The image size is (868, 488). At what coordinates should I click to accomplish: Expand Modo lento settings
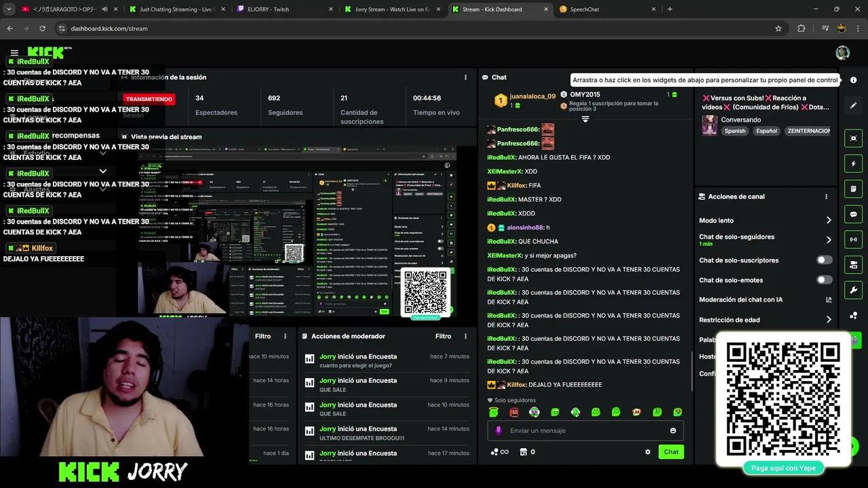coord(829,220)
